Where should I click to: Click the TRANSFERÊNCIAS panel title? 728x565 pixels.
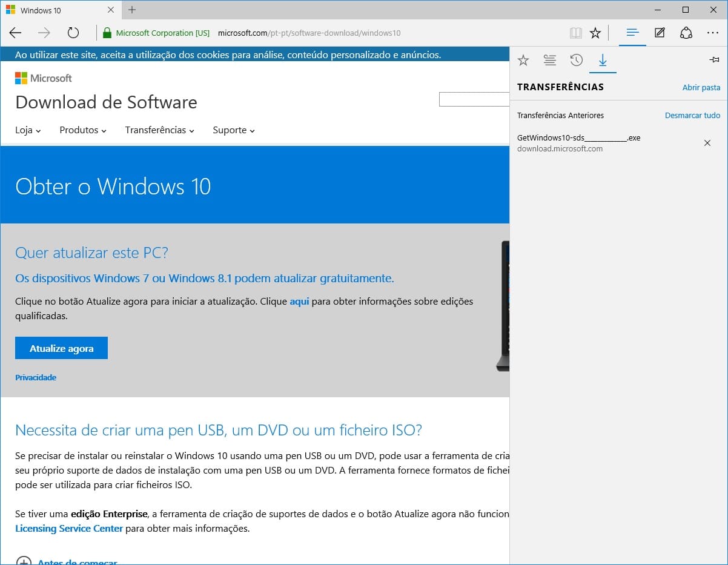[x=560, y=87]
